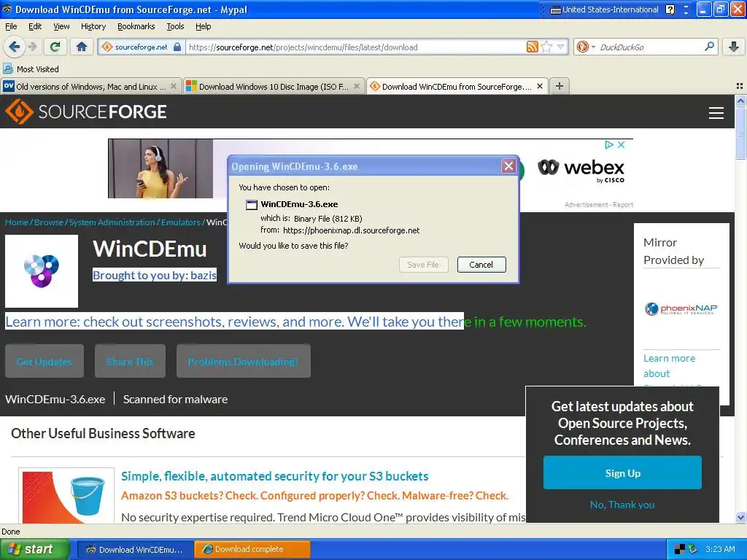Open the Download complete taskbar item
The width and height of the screenshot is (747, 560).
[x=252, y=550]
